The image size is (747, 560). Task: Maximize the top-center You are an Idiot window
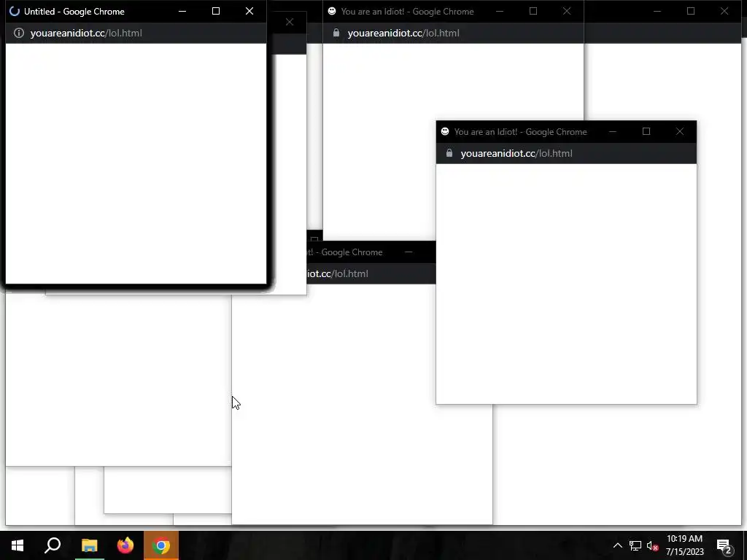pos(533,11)
